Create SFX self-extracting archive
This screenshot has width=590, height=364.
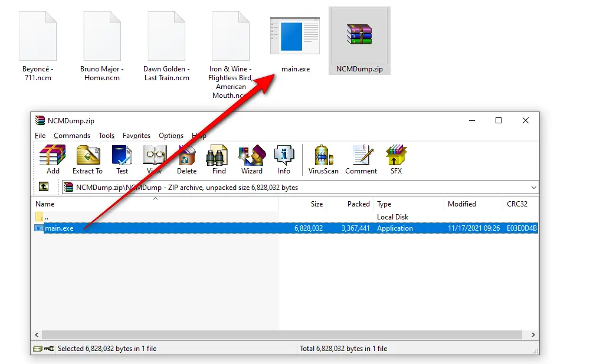tap(396, 160)
